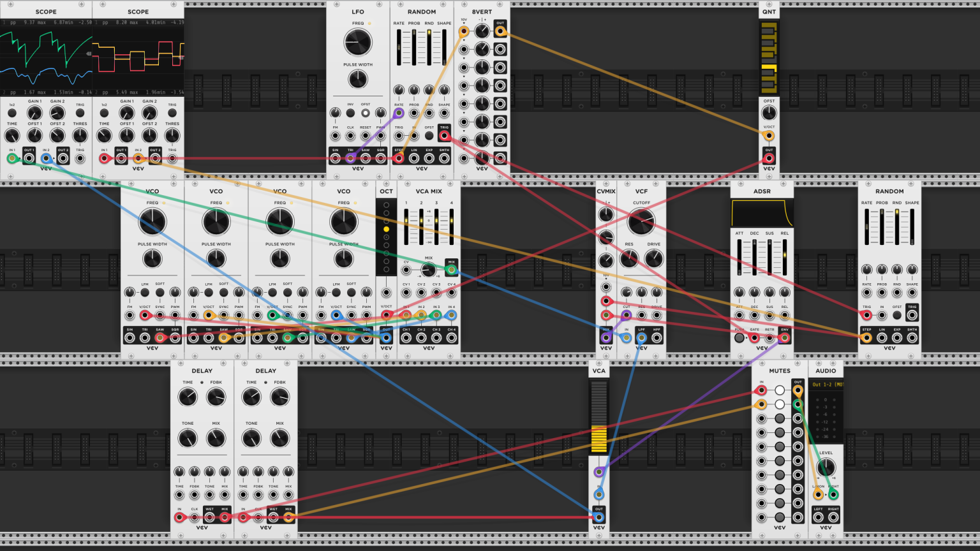Click the ADSR ATT slider
Image resolution: width=980 pixels, height=551 pixels.
[x=739, y=258]
